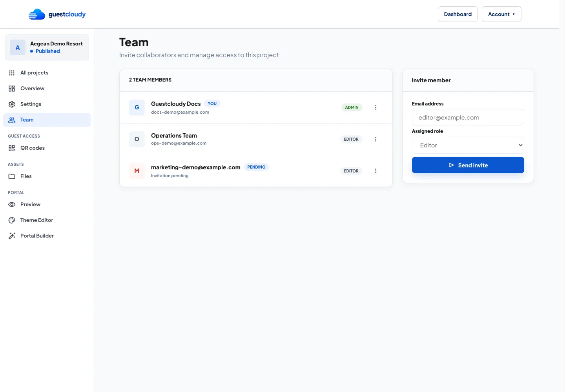Click the Team people icon
The width and height of the screenshot is (565, 392).
pos(12,120)
